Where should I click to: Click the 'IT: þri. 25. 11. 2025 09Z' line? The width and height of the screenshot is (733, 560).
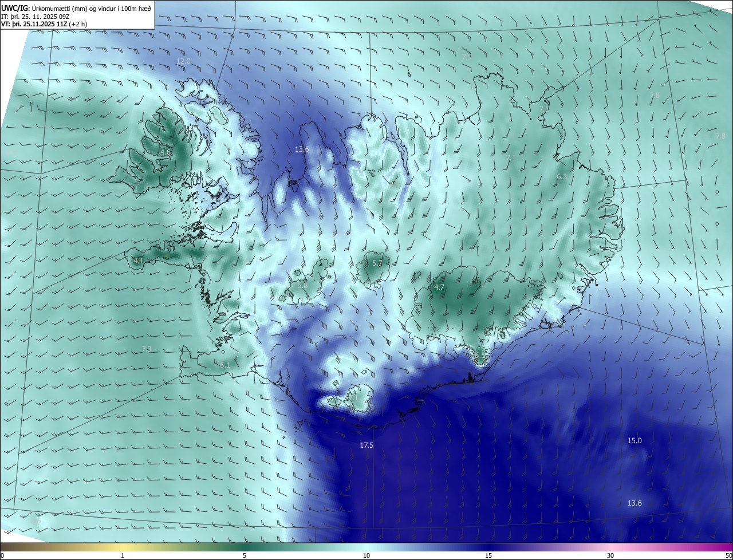click(x=36, y=17)
